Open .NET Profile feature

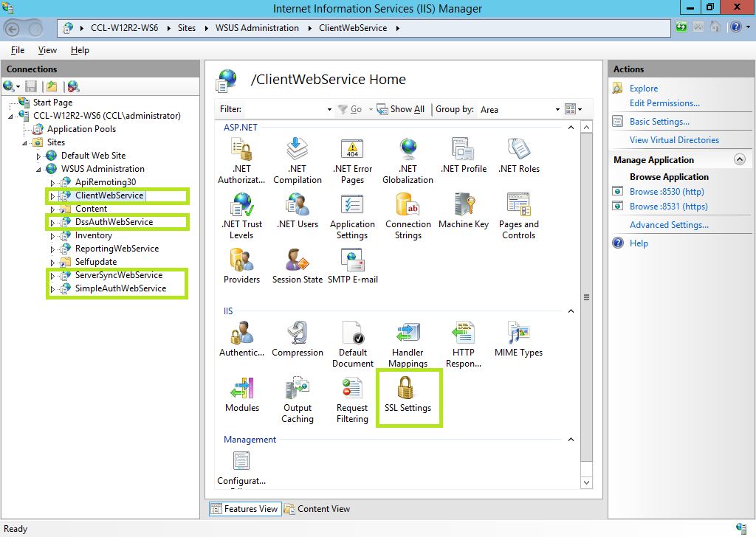(x=464, y=155)
